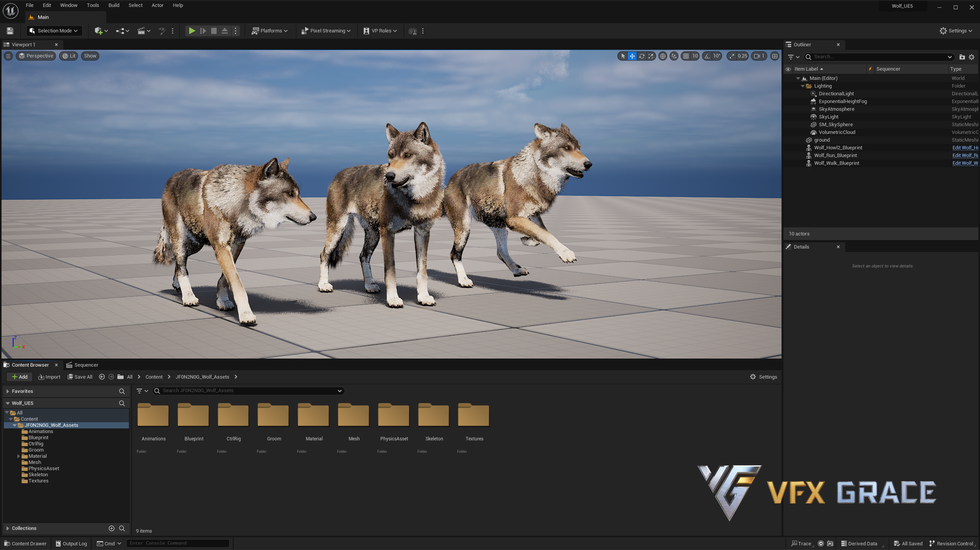
Task: Save the current level with the disk icon
Action: tap(10, 31)
